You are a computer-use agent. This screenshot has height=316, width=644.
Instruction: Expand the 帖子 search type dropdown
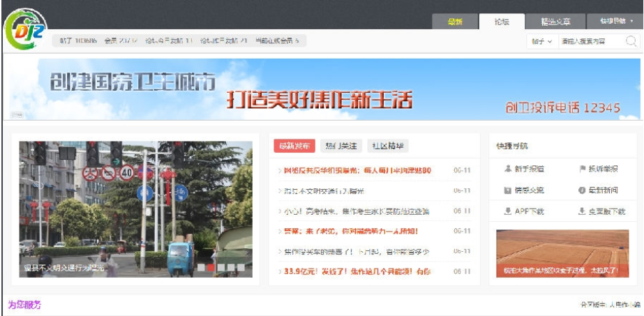541,42
